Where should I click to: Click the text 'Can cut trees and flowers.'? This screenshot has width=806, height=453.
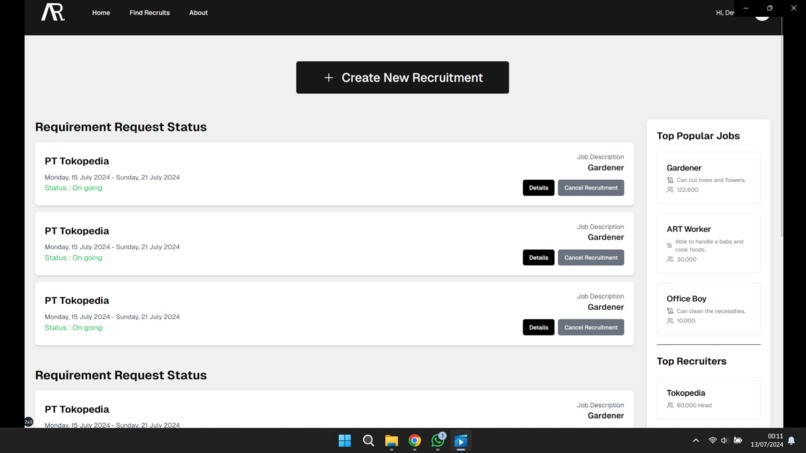[x=711, y=180]
